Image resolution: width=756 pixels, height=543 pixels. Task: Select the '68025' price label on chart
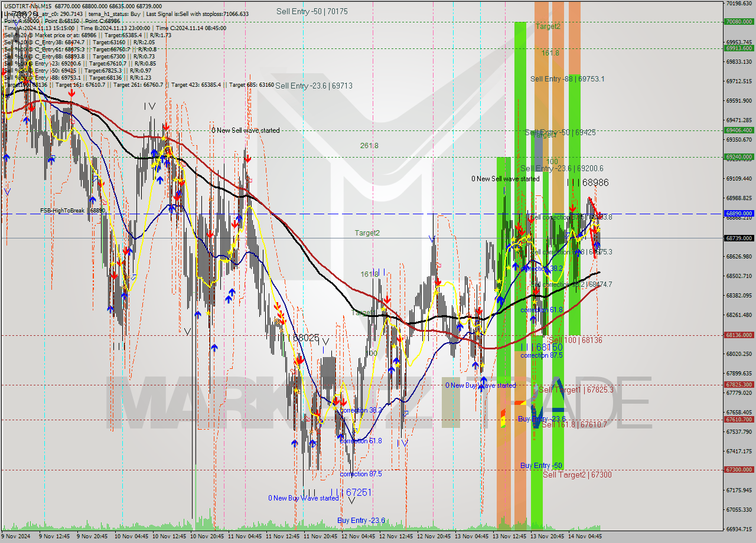click(306, 338)
